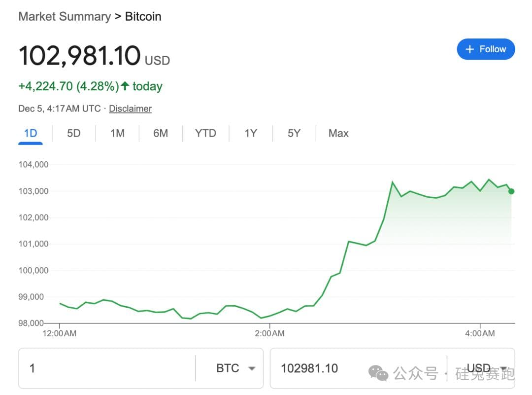Select the 1D time range tab
The width and height of the screenshot is (532, 395).
(x=31, y=133)
